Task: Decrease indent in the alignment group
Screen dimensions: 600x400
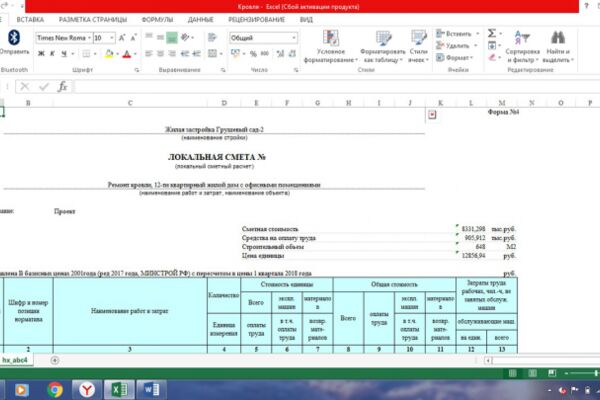Action: point(184,54)
